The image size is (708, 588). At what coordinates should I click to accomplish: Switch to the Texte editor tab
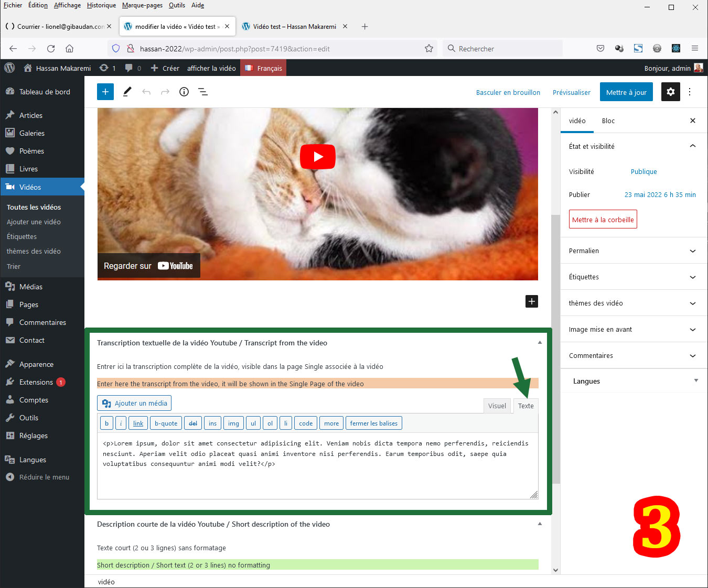tap(526, 406)
